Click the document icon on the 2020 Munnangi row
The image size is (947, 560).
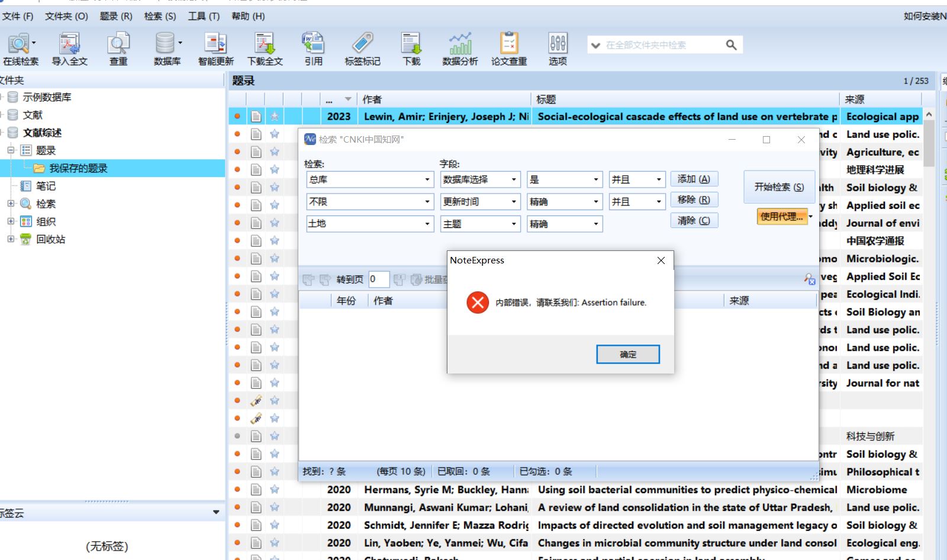(256, 507)
